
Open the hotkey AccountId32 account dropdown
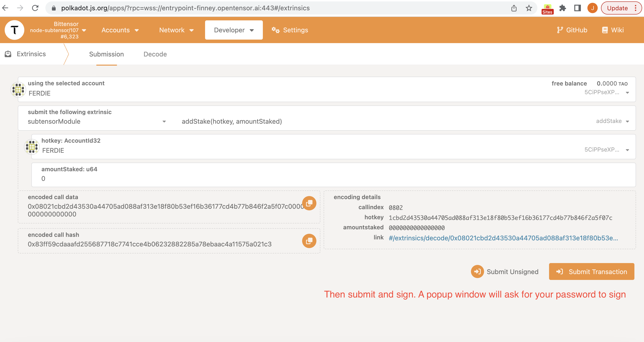tap(627, 150)
